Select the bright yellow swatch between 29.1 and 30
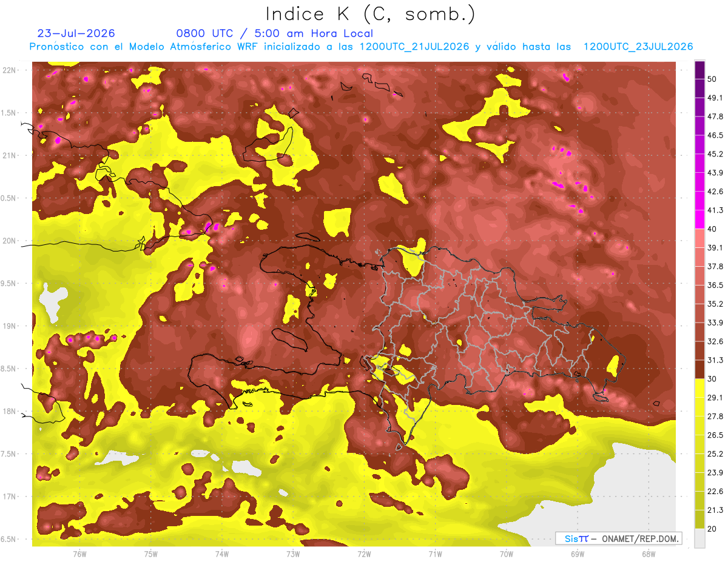Viewport: 728px width, 562px height. (699, 388)
